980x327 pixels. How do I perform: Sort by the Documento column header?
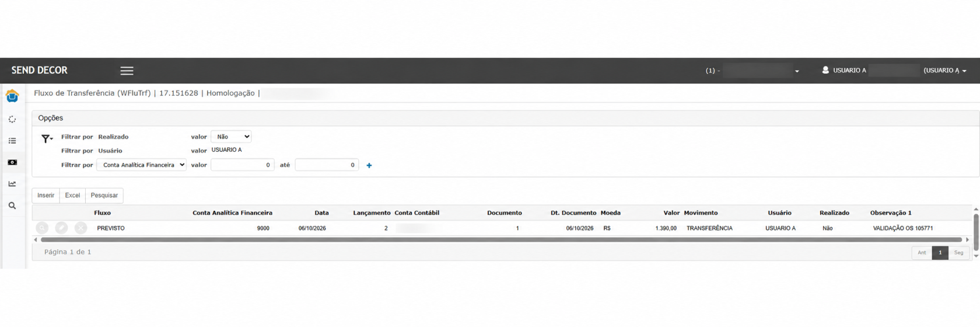505,213
